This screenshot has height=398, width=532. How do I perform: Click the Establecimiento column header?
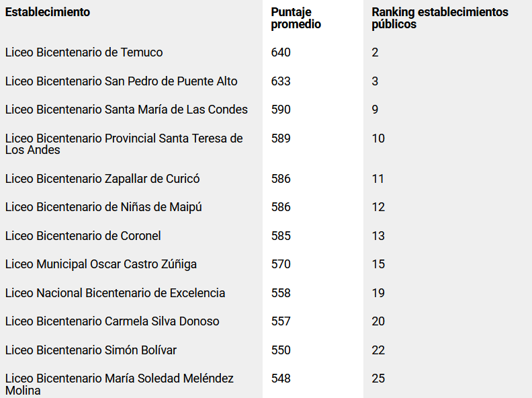(x=48, y=12)
